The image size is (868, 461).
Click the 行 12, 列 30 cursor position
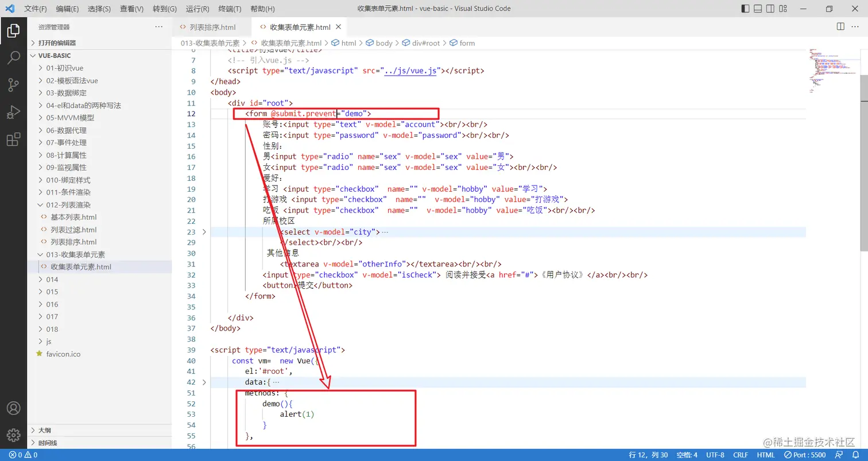pyautogui.click(x=648, y=455)
